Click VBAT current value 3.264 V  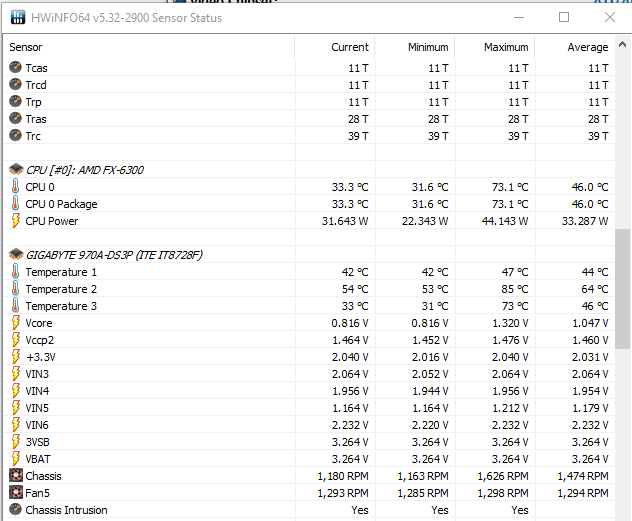(350, 459)
